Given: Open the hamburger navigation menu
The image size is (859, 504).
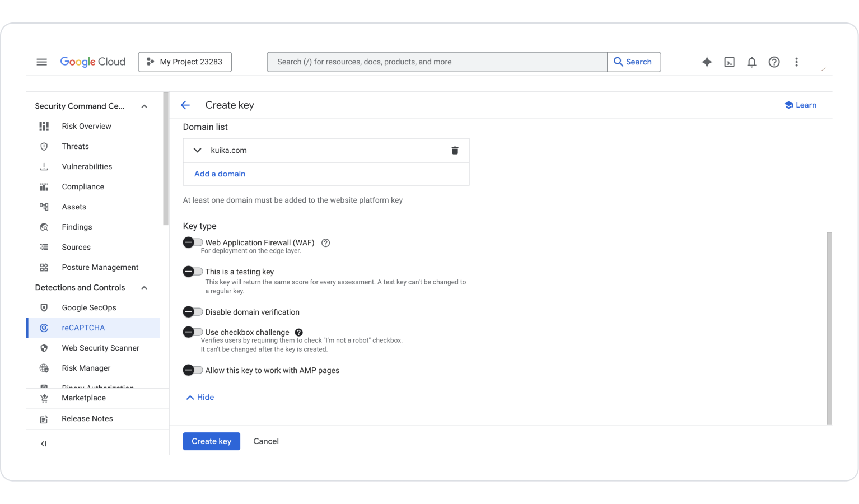Looking at the screenshot, I should click(41, 62).
